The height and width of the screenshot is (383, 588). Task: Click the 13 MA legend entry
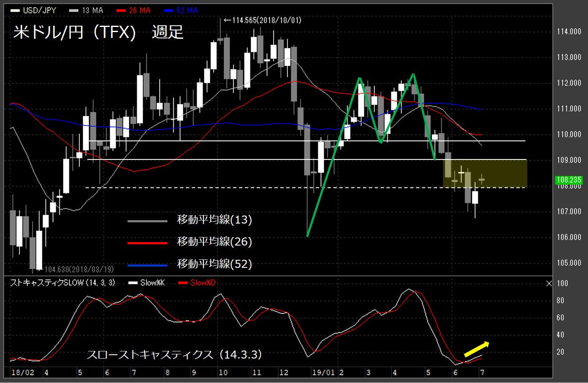point(87,11)
